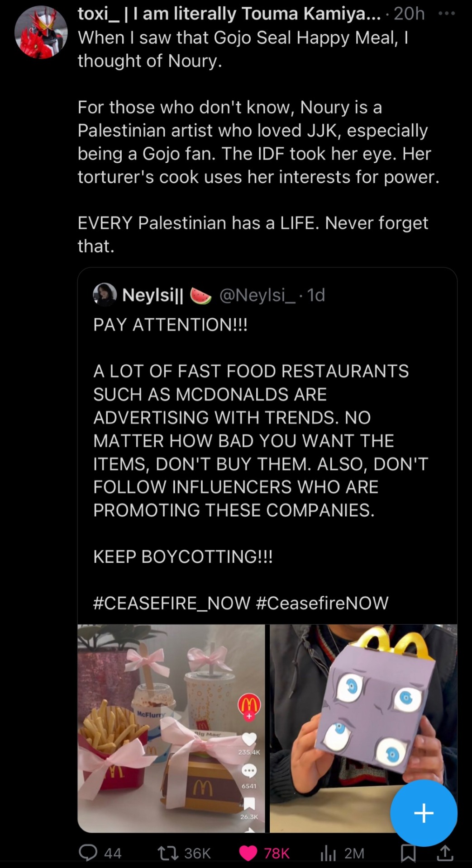The image size is (472, 868).
Task: Tap the #CEASEFIRE_NOW hashtag
Action: point(172,603)
